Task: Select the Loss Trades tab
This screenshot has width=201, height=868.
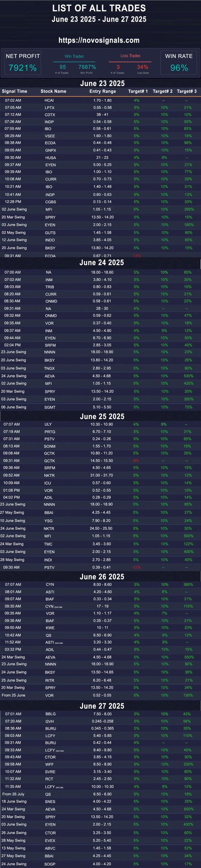Action: click(x=130, y=56)
